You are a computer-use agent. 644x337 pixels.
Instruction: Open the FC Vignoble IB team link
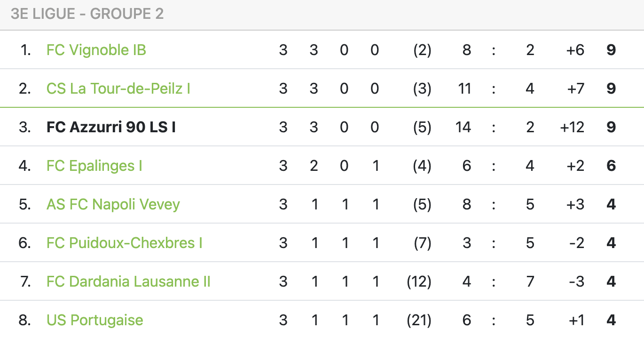point(96,50)
